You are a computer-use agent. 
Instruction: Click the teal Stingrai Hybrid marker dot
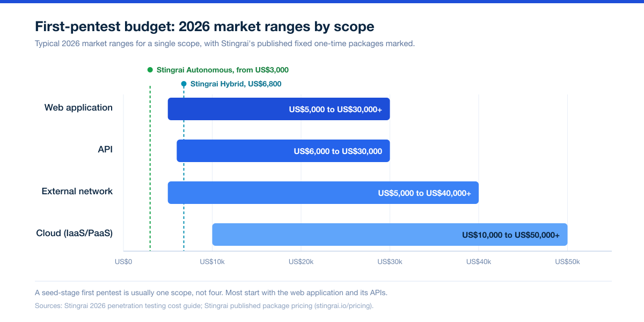[x=184, y=84]
